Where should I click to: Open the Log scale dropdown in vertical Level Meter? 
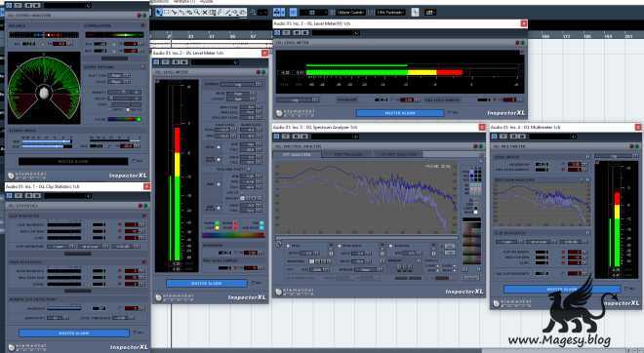point(240,84)
